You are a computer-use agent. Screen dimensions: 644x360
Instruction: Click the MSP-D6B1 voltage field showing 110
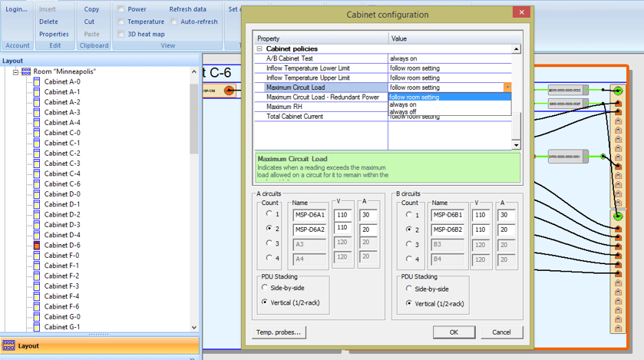[x=481, y=215]
